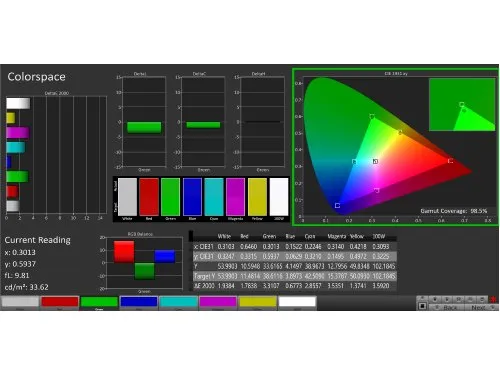Viewport: 500px width, 375px height.
Task: Select the green pattern swatch in bottom strip
Action: coord(99,302)
